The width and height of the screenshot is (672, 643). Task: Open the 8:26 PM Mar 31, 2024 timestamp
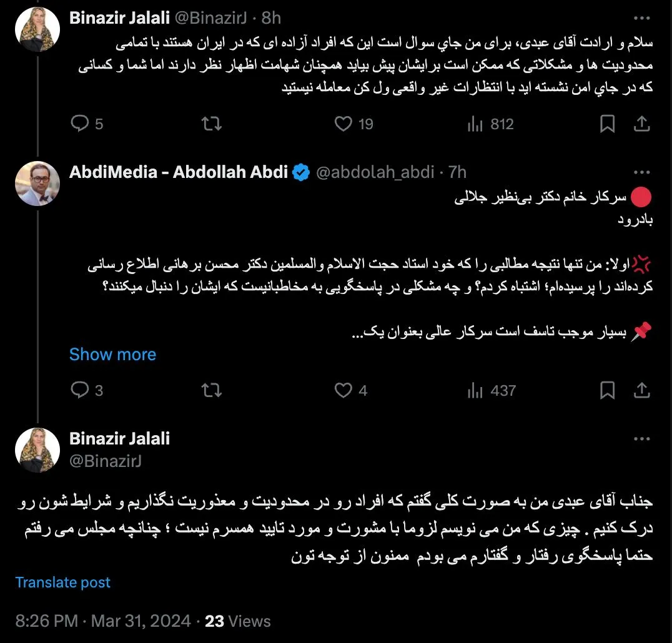[x=103, y=621]
